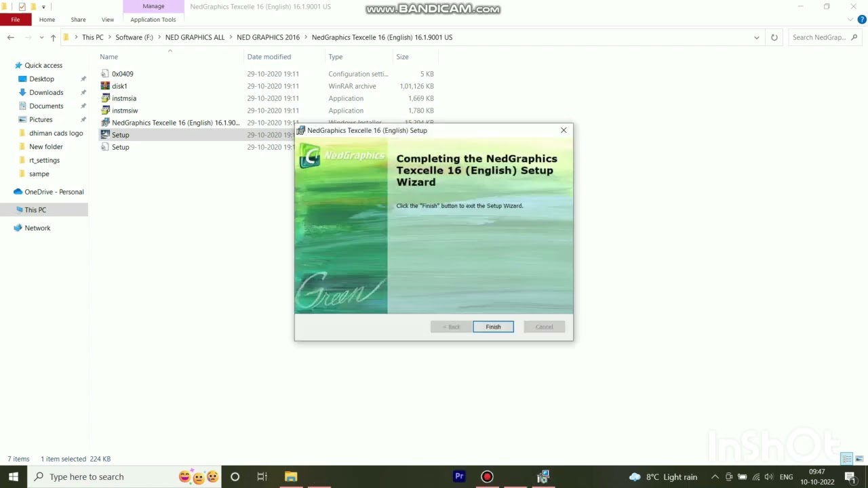868x488 pixels.
Task: Open the weather widget 8°C Light rain
Action: coord(663,476)
